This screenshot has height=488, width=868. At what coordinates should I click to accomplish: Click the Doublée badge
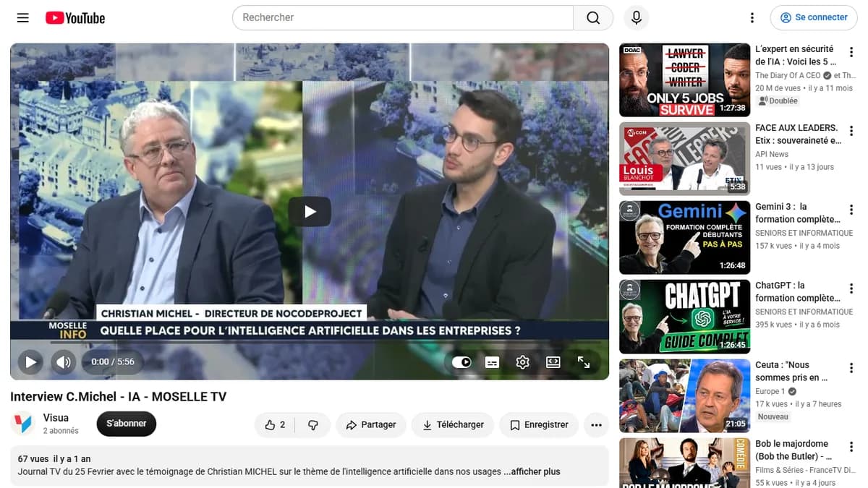click(x=778, y=101)
